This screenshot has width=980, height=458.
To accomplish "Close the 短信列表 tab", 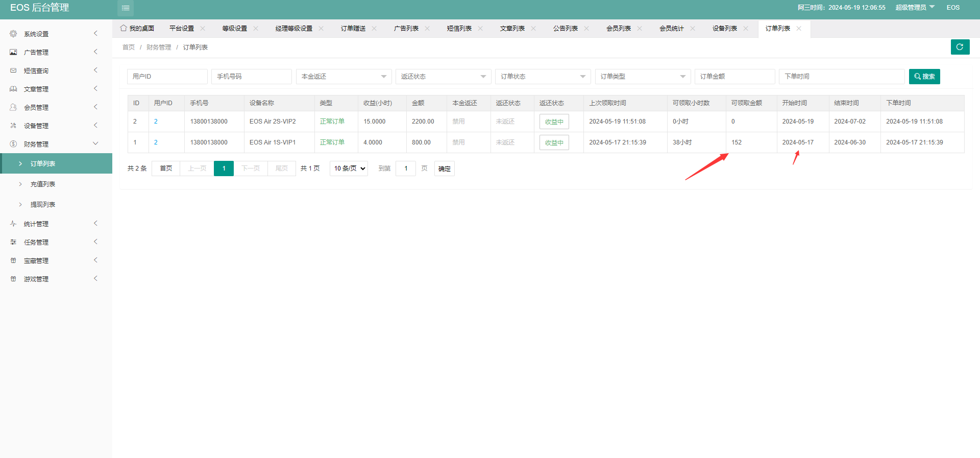I will click(480, 29).
